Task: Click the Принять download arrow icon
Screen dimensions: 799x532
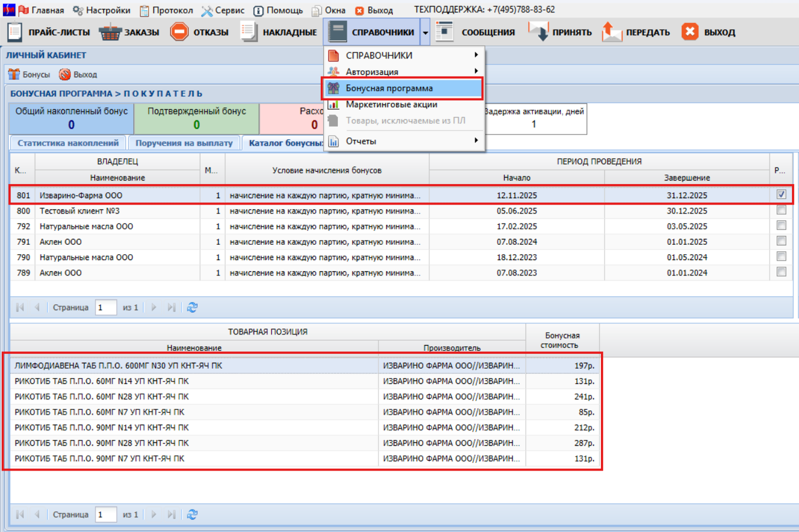Action: [x=538, y=32]
